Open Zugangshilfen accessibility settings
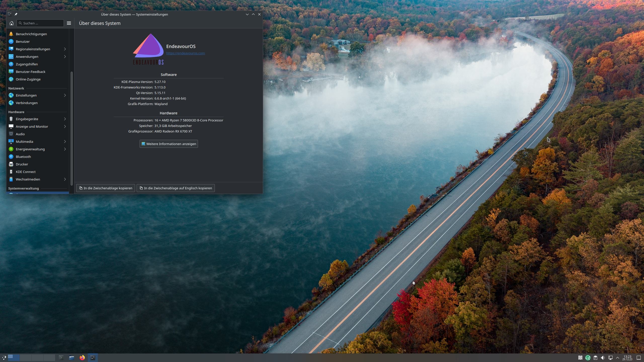Image resolution: width=644 pixels, height=362 pixels. pyautogui.click(x=26, y=64)
